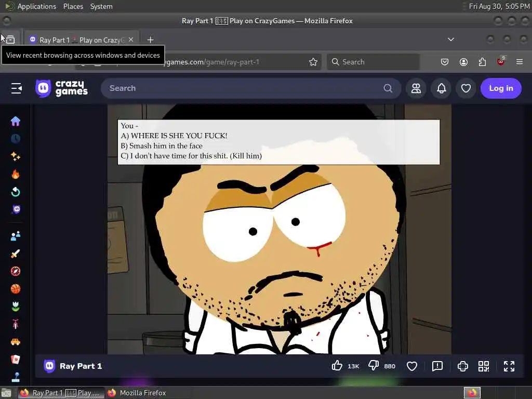Go to Home in left sidebar

click(x=15, y=121)
